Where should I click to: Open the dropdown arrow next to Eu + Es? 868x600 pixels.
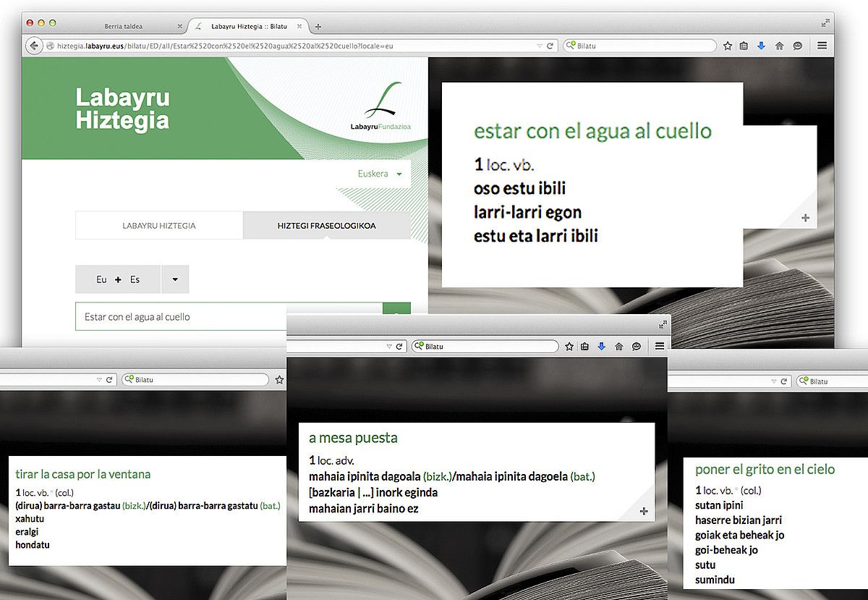175,279
